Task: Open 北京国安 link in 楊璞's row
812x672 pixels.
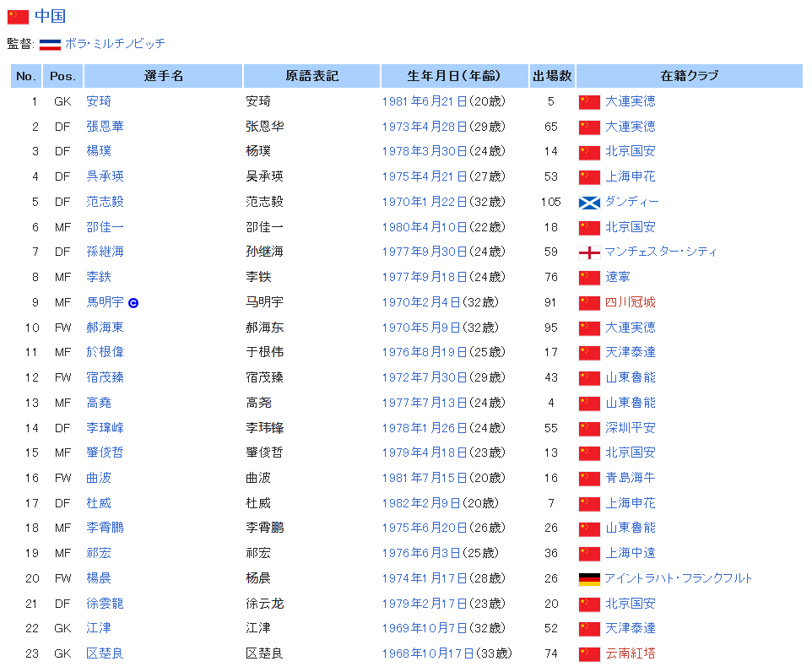Action: click(x=631, y=151)
